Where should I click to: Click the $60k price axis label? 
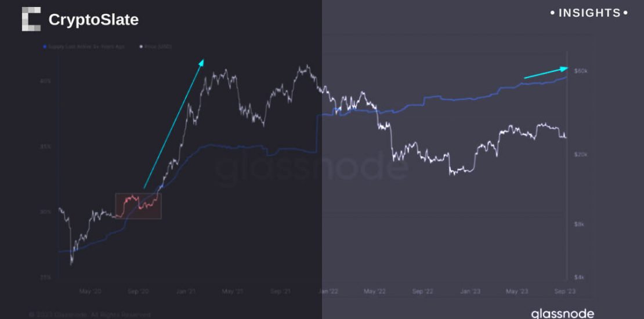tap(581, 70)
